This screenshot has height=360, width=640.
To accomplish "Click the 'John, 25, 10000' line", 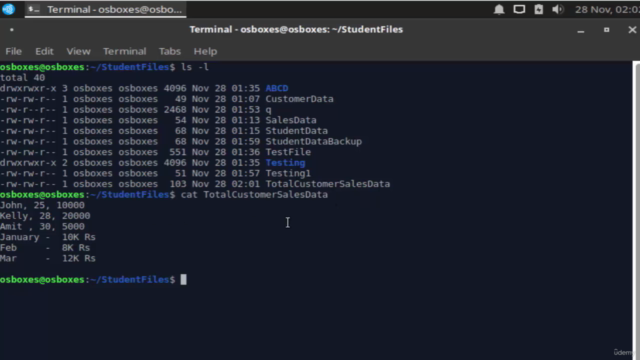I will 42,205.
